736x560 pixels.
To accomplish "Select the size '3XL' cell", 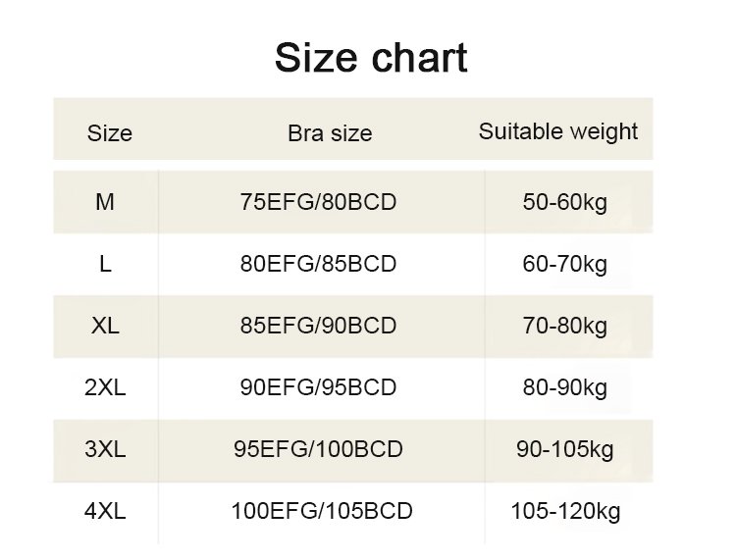I will 105,449.
